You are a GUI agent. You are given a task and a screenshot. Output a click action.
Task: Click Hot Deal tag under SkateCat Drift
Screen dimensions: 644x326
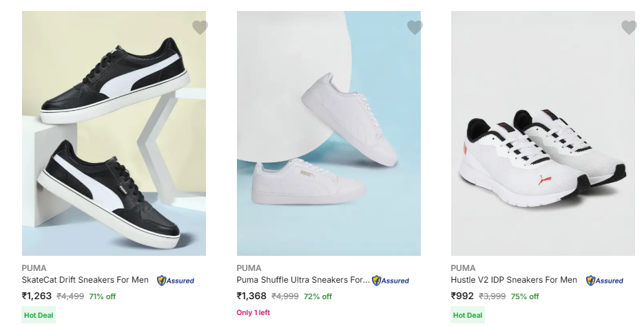tap(39, 315)
